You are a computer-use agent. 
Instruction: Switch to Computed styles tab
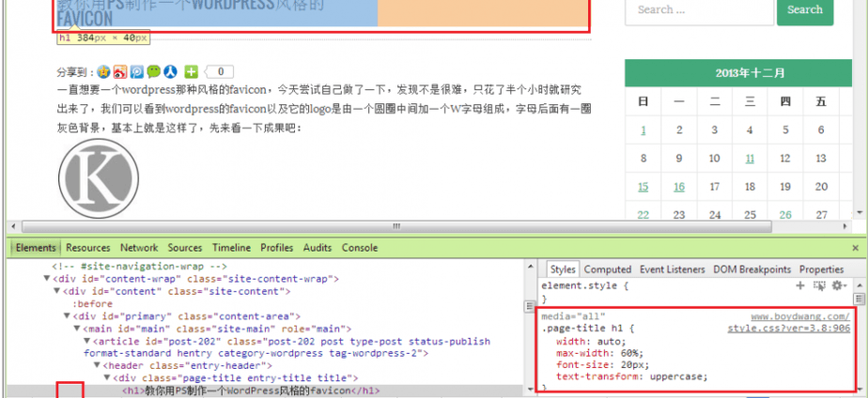(x=608, y=269)
